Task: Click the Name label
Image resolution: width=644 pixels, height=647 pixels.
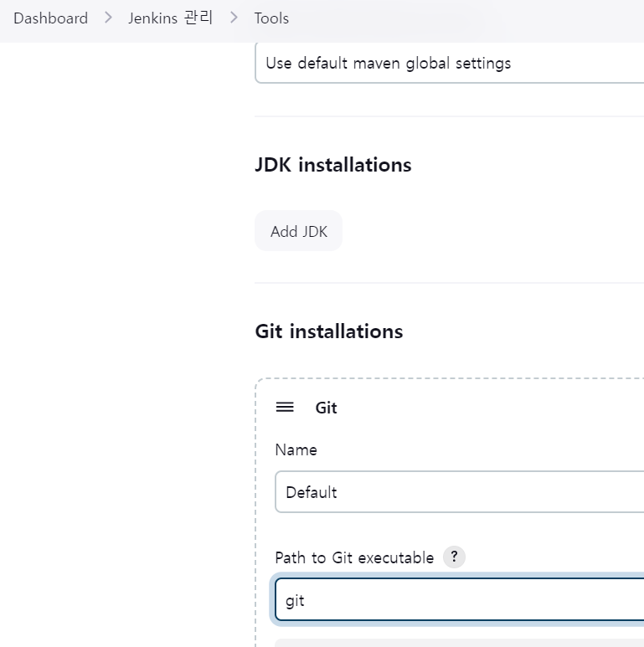Action: 296,449
